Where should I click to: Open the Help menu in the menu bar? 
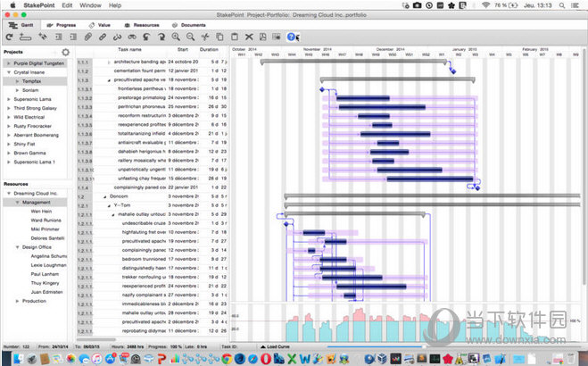115,5
